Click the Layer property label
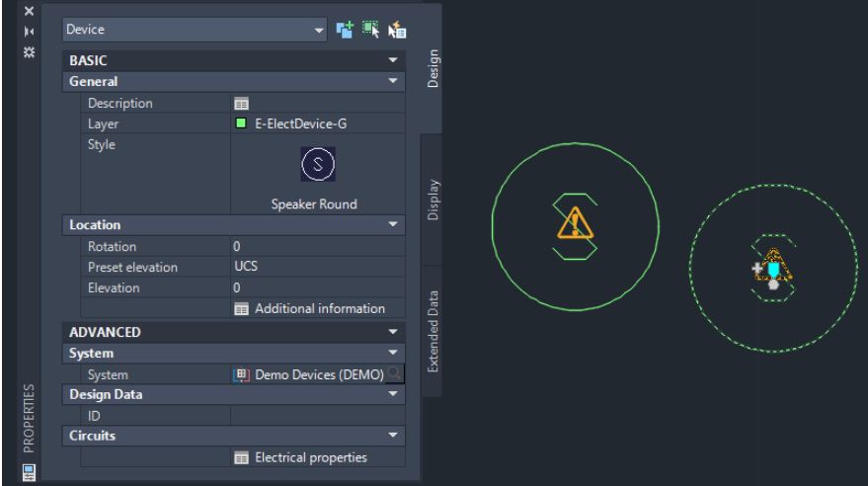Viewport: 868px width, 486px height. 103,124
